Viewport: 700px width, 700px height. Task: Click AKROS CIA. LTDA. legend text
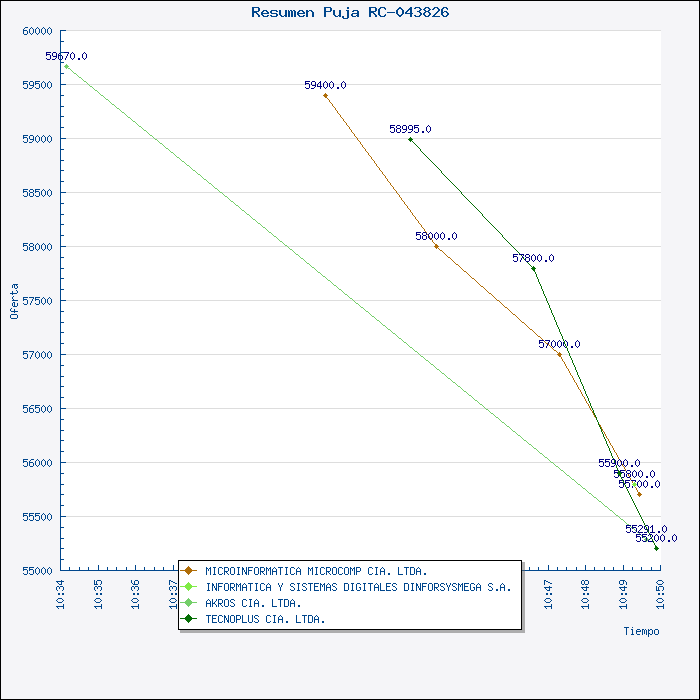(x=253, y=603)
